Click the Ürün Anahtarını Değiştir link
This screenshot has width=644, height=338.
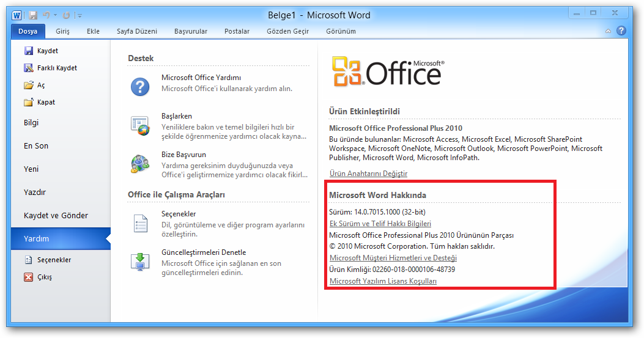[368, 174]
